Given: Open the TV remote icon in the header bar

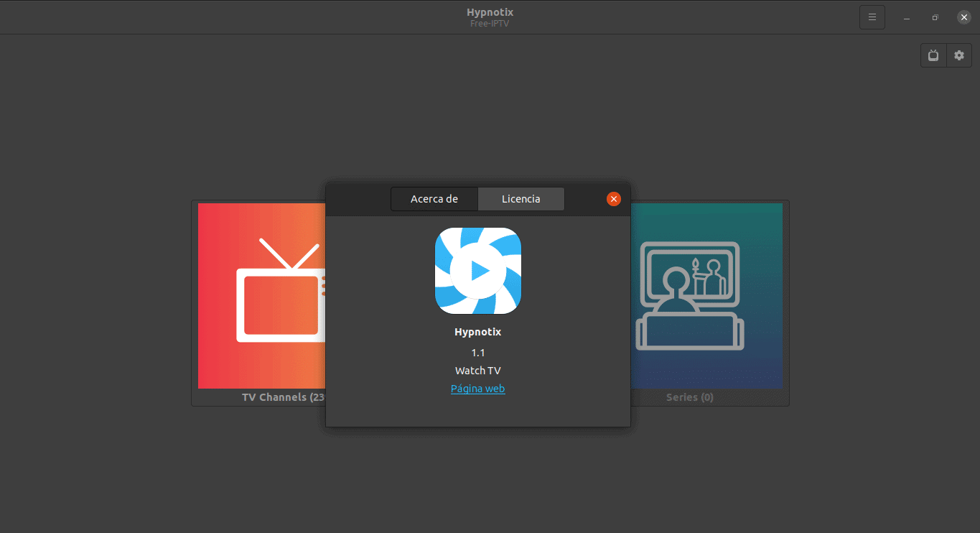Looking at the screenshot, I should (x=933, y=55).
